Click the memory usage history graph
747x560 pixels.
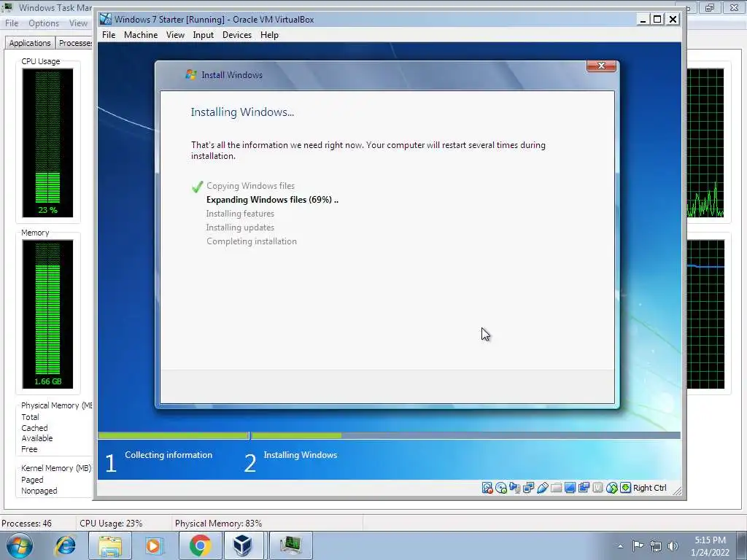coord(705,314)
